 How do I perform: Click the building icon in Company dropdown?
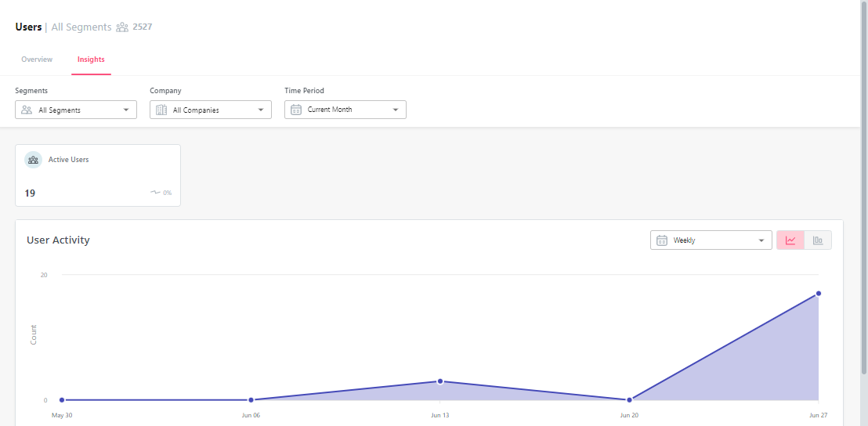(x=161, y=110)
